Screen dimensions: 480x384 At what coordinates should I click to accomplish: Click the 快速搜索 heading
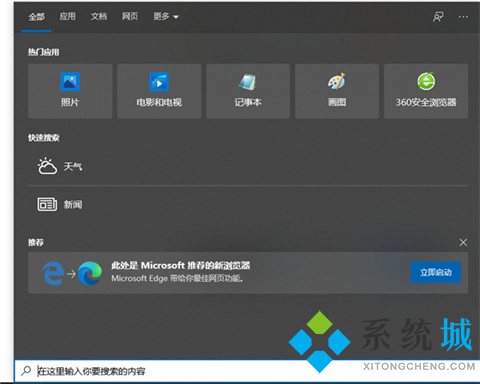(44, 138)
